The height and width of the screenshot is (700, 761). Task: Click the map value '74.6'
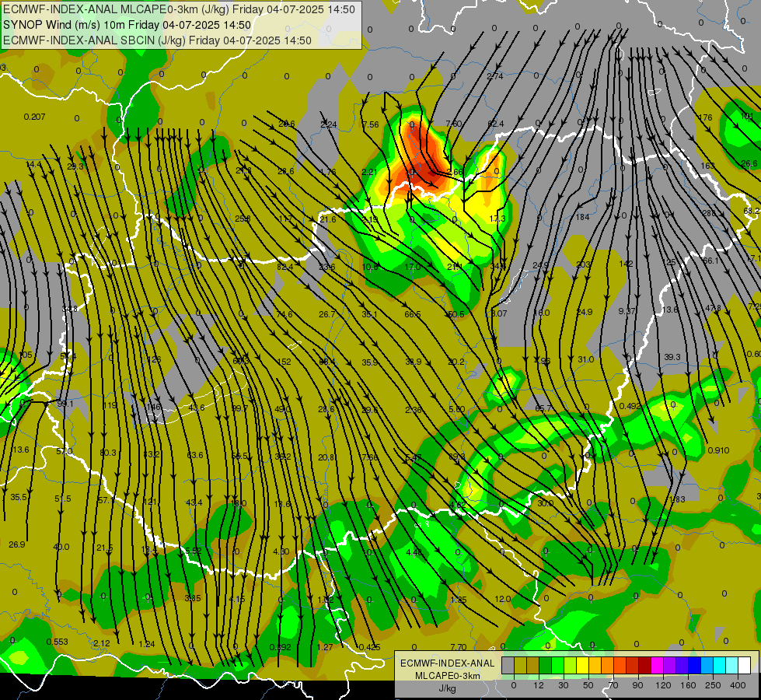[x=285, y=314]
